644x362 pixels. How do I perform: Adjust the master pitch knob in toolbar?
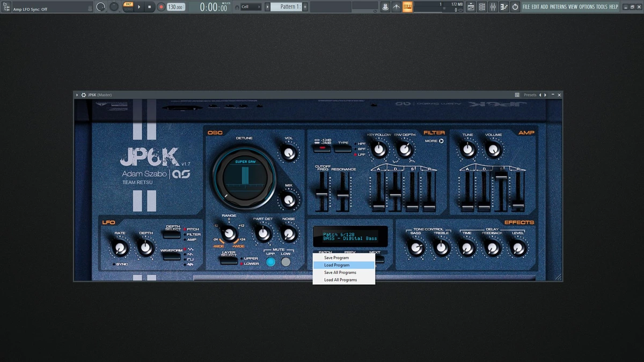(114, 7)
